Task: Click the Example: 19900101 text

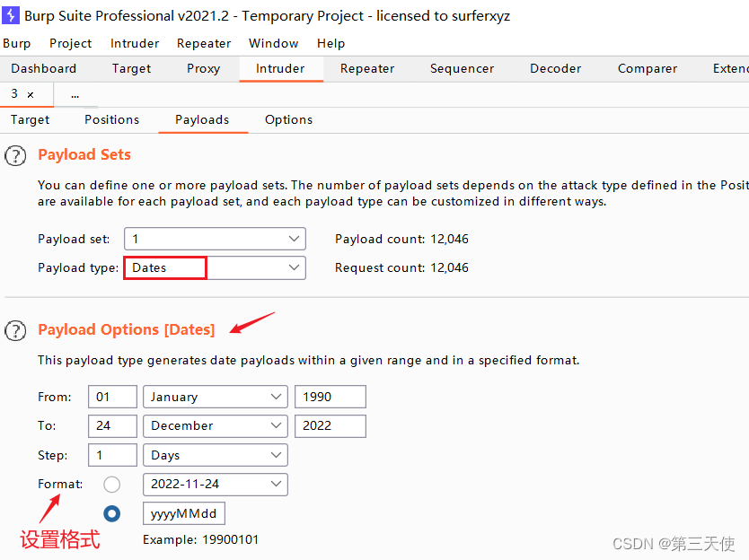Action: pos(200,540)
